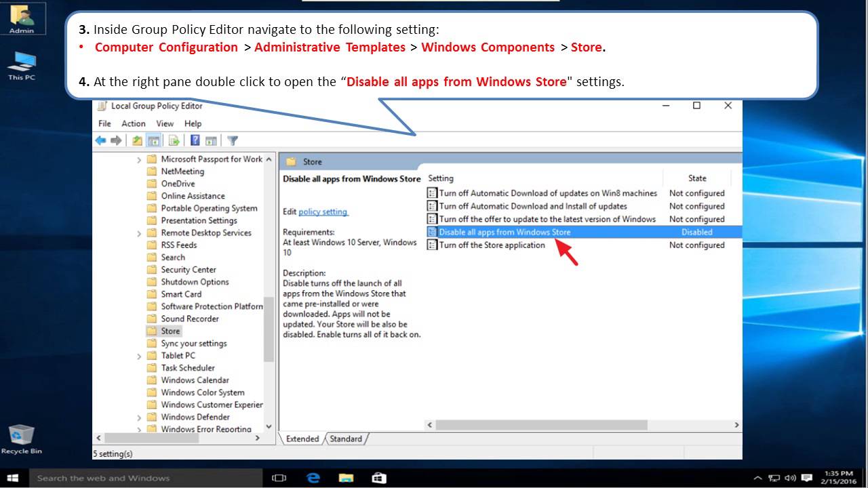The height and width of the screenshot is (488, 868).
Task: Expand the Microsoft Passport for Work node
Action: [140, 159]
